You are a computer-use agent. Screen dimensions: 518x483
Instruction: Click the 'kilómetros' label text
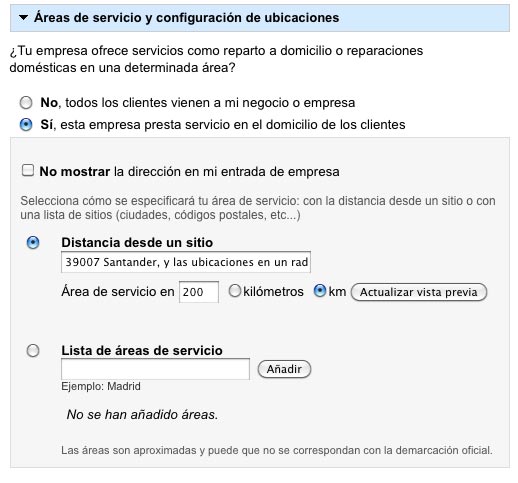click(273, 292)
